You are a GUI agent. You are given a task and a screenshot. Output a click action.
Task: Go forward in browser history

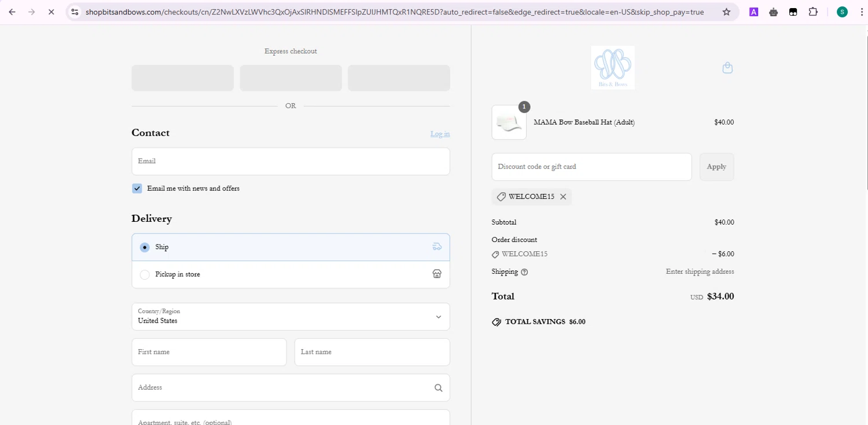pyautogui.click(x=32, y=12)
